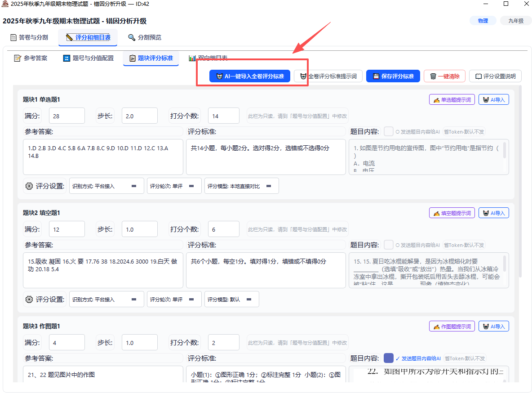
Task: Expand 识别方式 dropdown in 题块1
Action: point(106,186)
